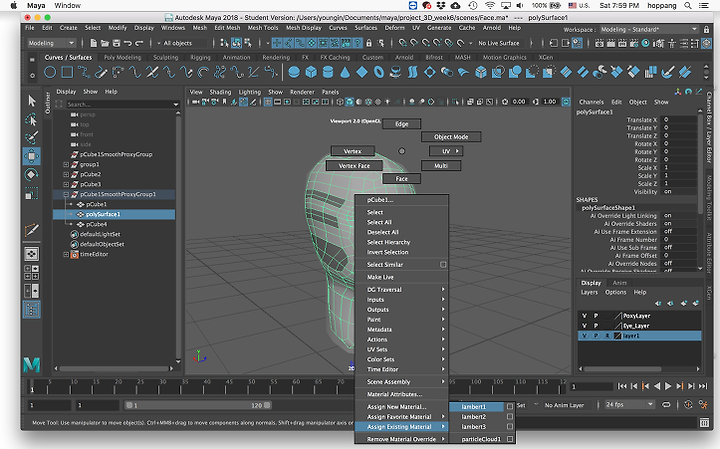Screen dimensions: 720x449
Task: Open the Edit Mesh menu
Action: [x=227, y=28]
